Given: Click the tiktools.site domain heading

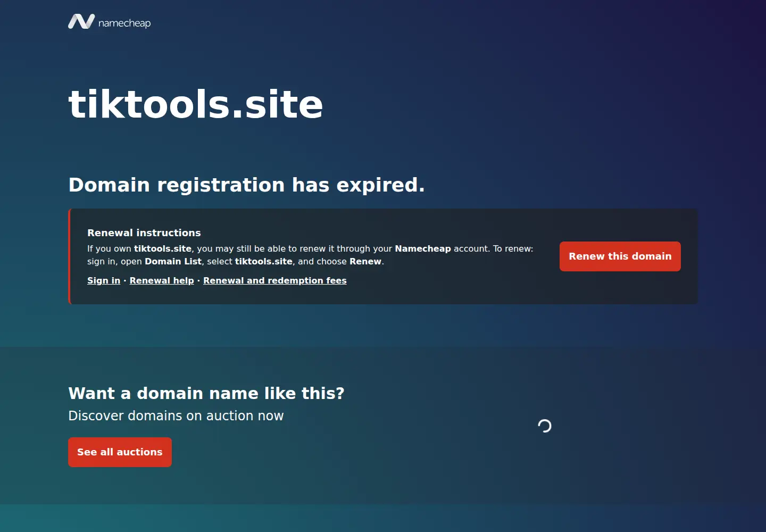Looking at the screenshot, I should (x=196, y=104).
